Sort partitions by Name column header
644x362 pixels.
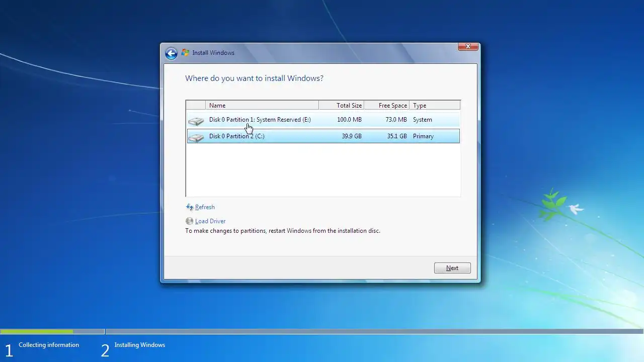(262, 105)
